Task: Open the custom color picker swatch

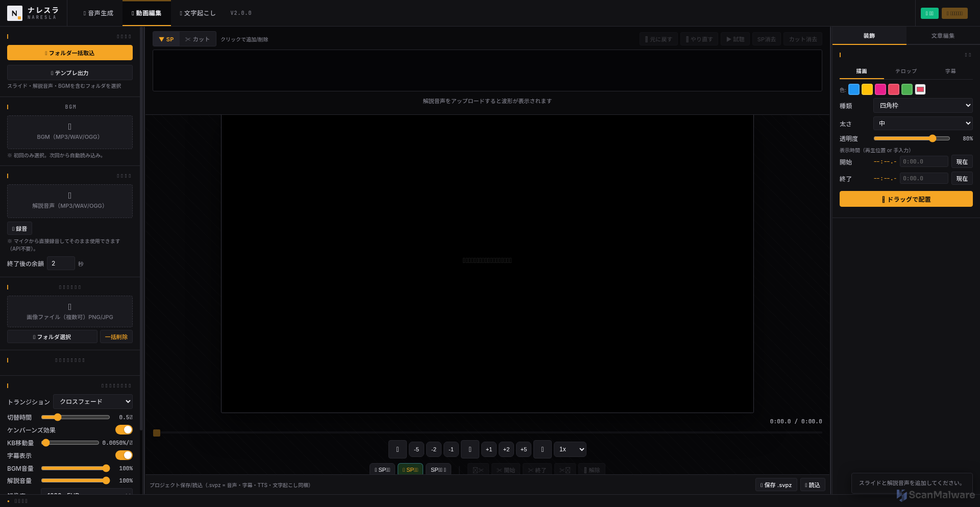Action: [x=920, y=90]
